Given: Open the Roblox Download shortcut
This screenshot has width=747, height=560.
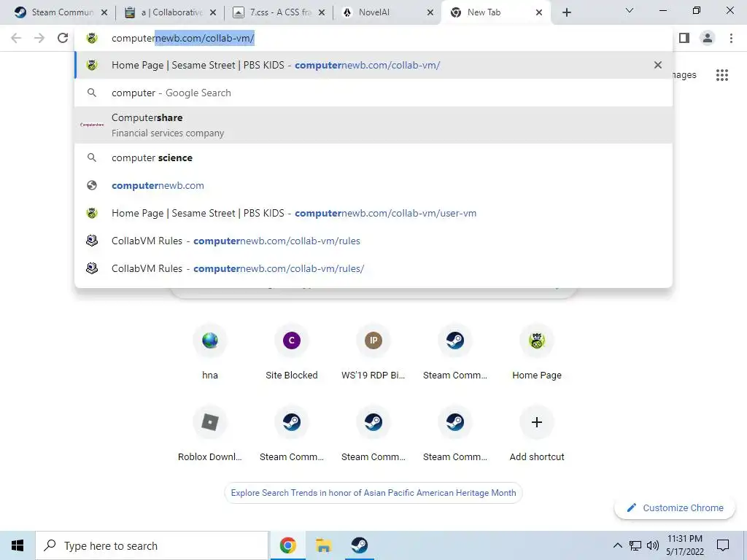Looking at the screenshot, I should click(210, 433).
